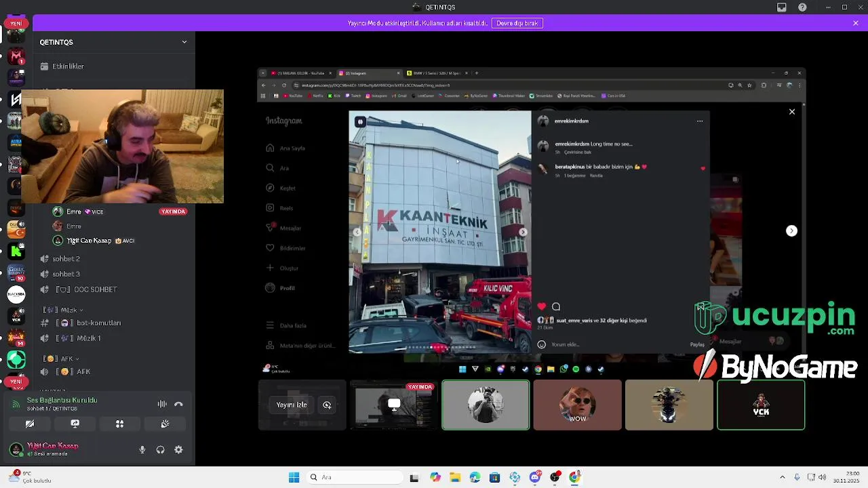Open Reels in streamed Instagram sidebar
Screen dimensions: 868x488
pyautogui.click(x=280, y=208)
